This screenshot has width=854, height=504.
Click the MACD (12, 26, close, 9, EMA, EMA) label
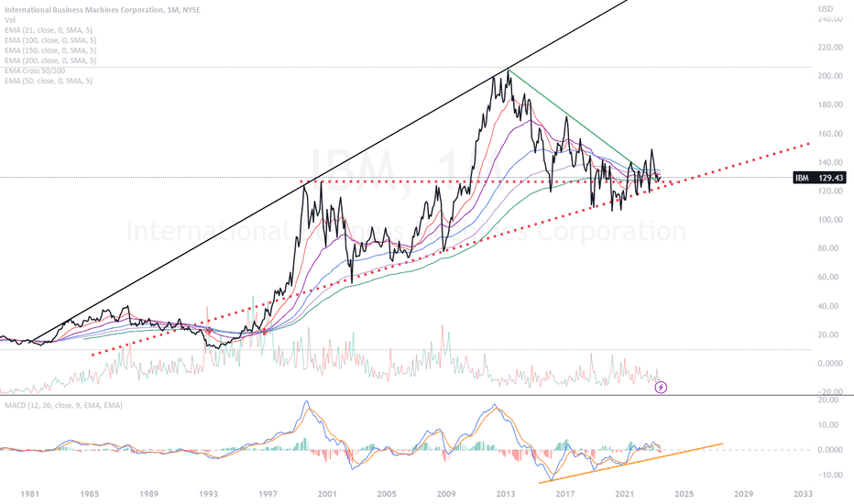pyautogui.click(x=64, y=405)
